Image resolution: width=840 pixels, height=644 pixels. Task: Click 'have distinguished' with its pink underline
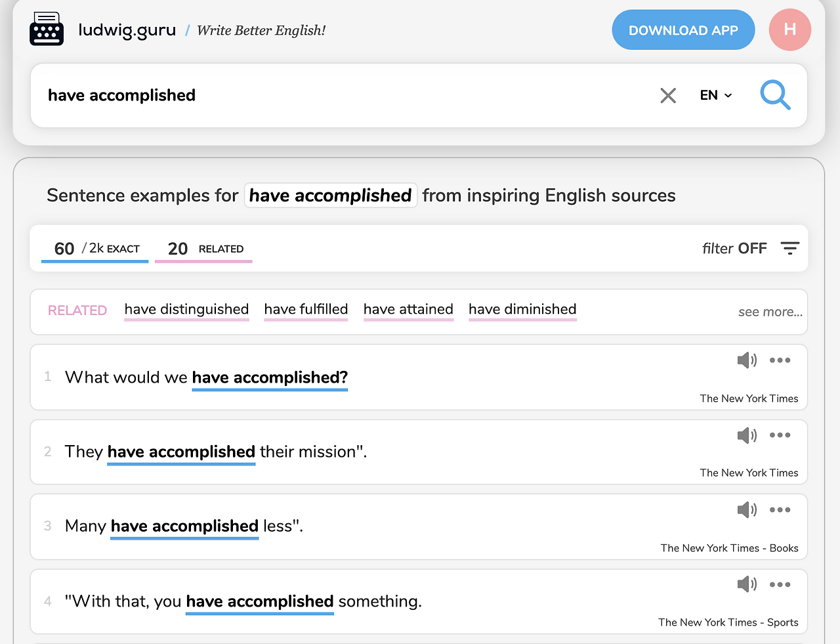(186, 309)
